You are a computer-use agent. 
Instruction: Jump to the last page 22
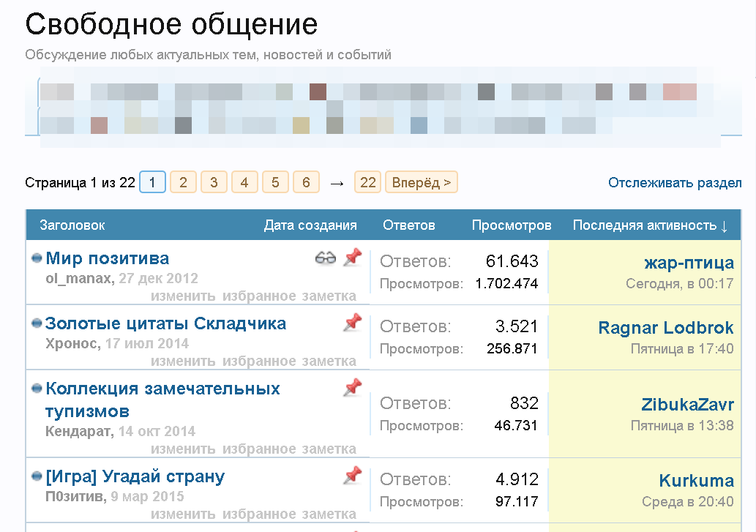[x=367, y=182]
